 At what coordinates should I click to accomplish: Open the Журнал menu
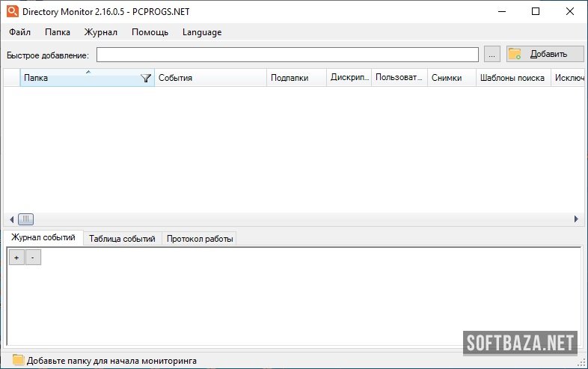[101, 32]
